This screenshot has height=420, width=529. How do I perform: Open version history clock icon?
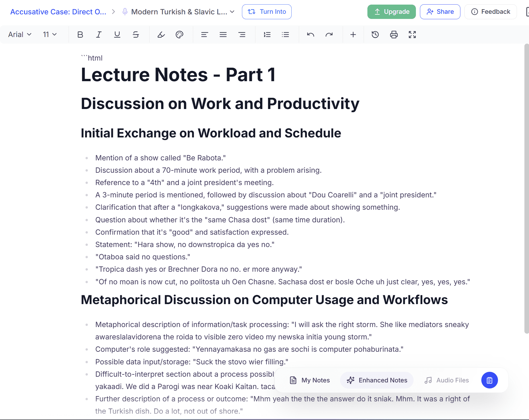[x=375, y=35]
